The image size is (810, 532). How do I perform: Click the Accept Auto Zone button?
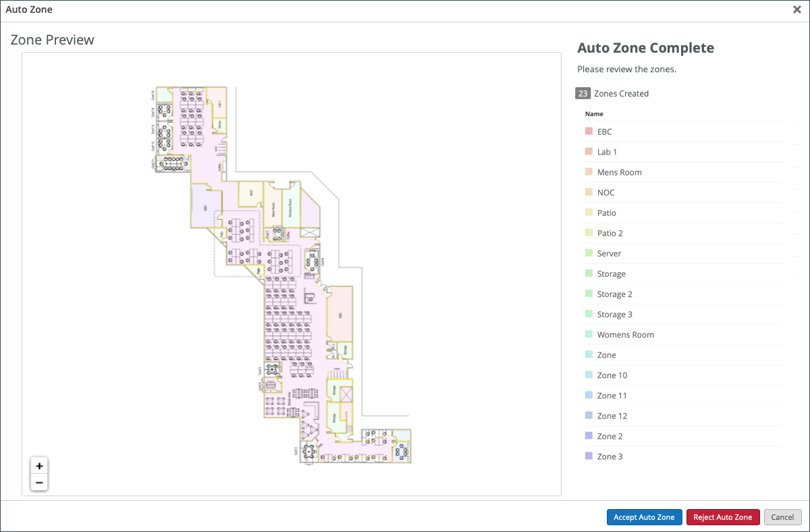point(644,517)
